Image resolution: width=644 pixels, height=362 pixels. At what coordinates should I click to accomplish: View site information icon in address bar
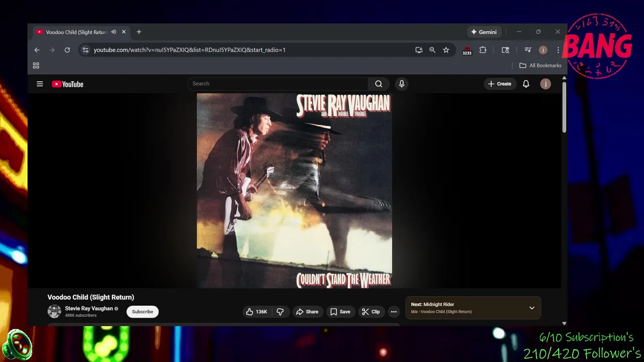(x=85, y=50)
